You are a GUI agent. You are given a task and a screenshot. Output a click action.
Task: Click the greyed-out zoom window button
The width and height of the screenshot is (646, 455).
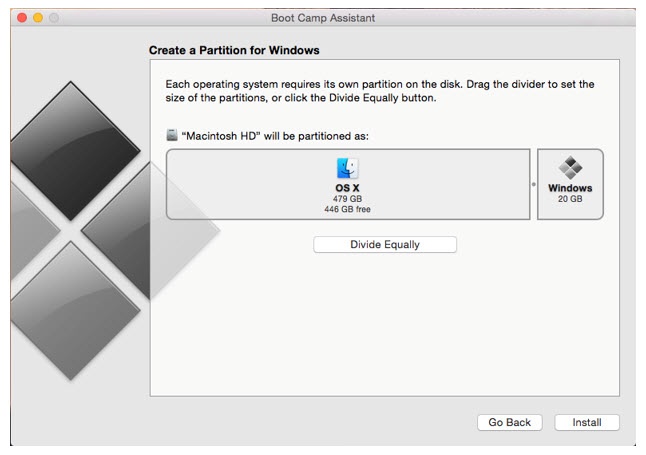[x=54, y=18]
